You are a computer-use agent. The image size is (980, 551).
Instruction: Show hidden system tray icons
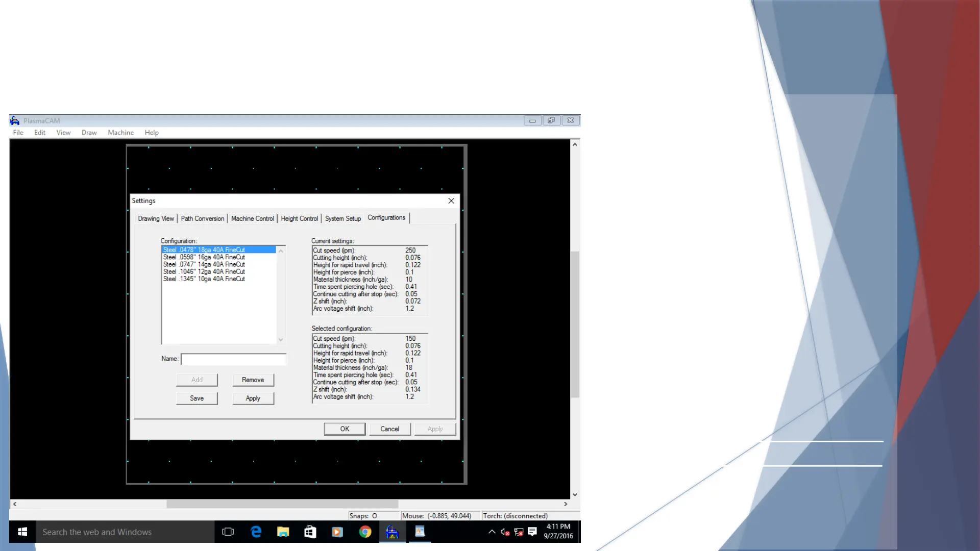(492, 532)
